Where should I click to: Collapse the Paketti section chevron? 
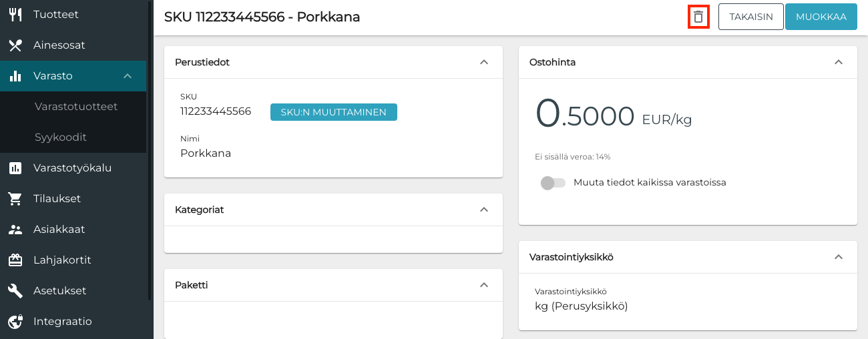pos(484,285)
